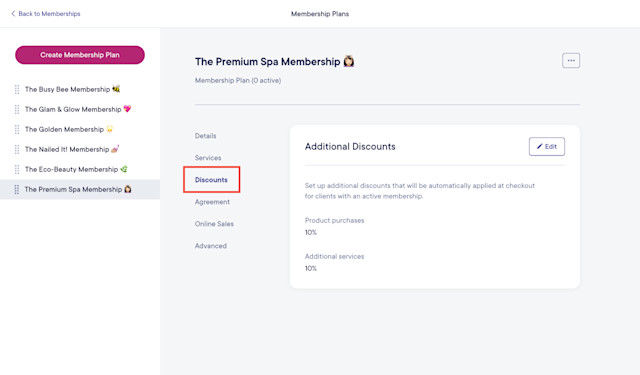Select The Golden Membership plan

[69, 129]
